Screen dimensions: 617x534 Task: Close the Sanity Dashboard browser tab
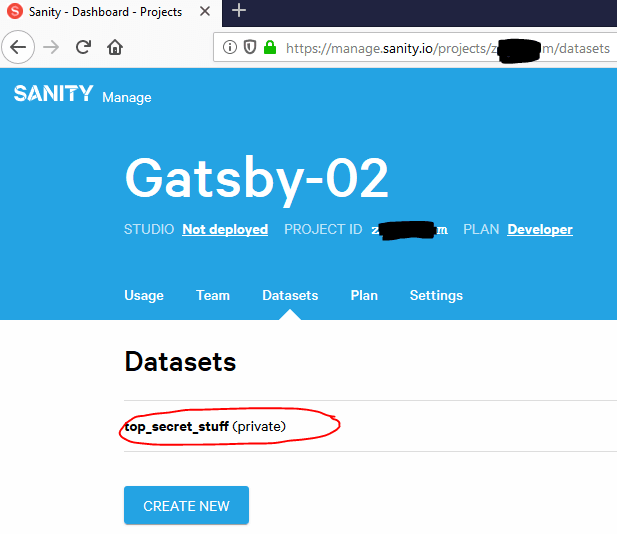(x=205, y=11)
